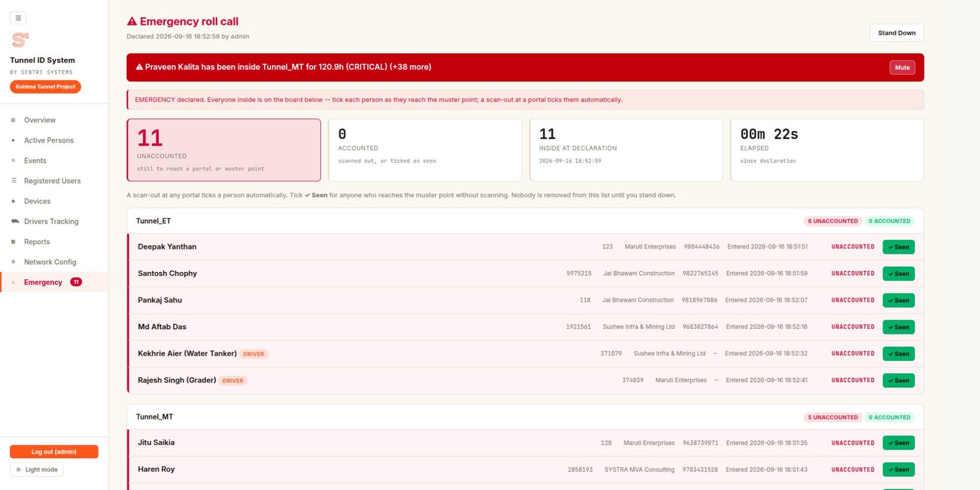Click the Registered Users sidebar icon
Screen dimensions: 980x490
[13, 181]
